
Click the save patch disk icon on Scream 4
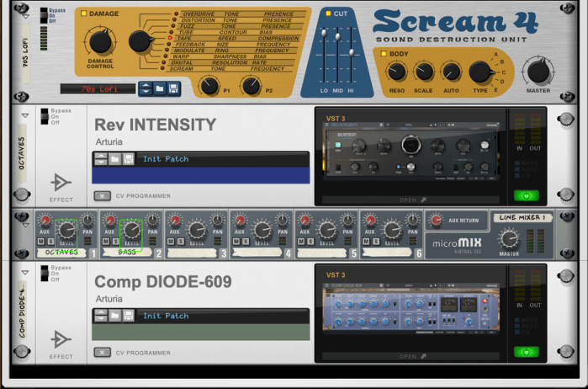(175, 88)
